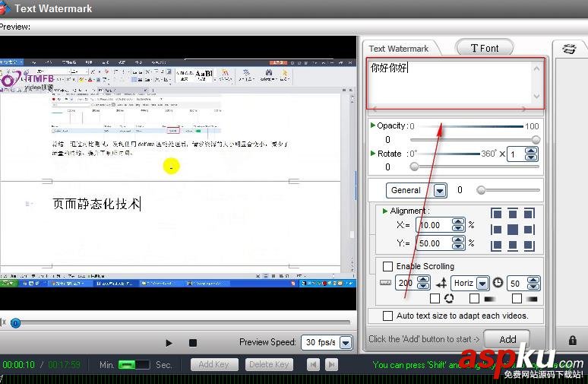Select center alignment position icon

click(x=512, y=230)
